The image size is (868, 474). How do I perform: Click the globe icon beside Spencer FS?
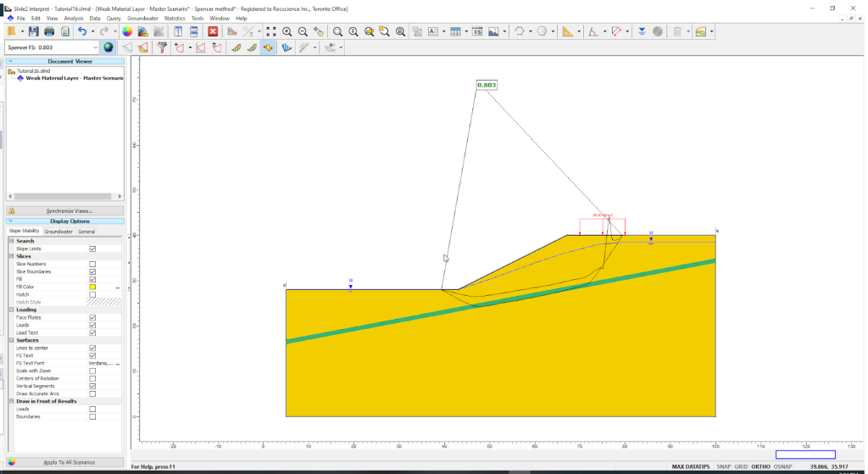click(x=108, y=47)
